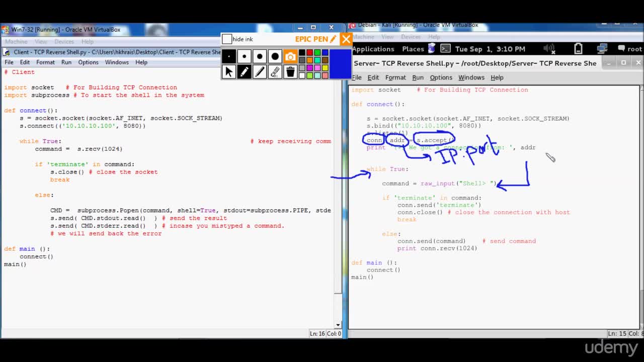Pick the orange color swatch
This screenshot has height=362, width=644.
click(x=309, y=60)
